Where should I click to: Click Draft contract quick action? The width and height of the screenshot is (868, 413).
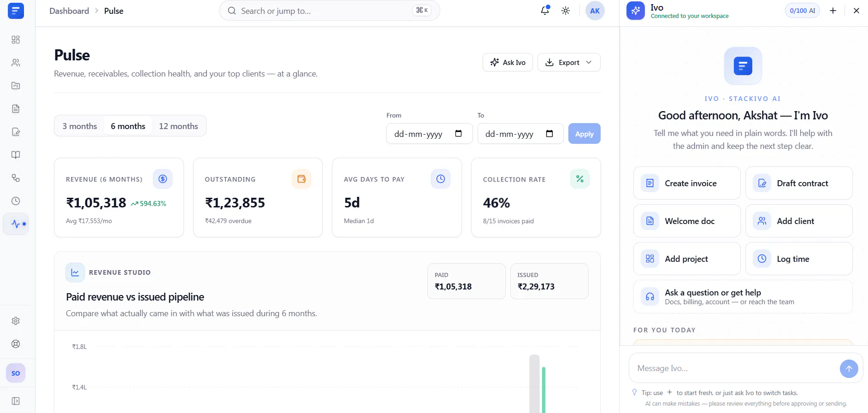799,183
